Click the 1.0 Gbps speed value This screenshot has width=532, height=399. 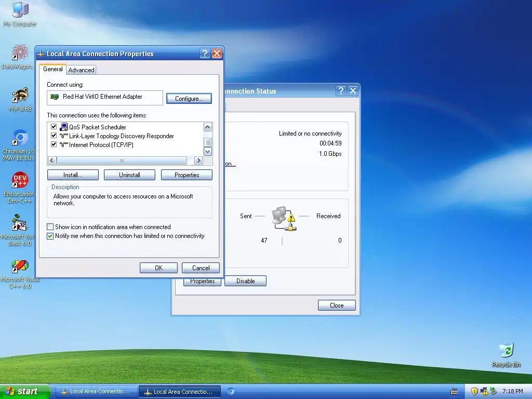(330, 154)
